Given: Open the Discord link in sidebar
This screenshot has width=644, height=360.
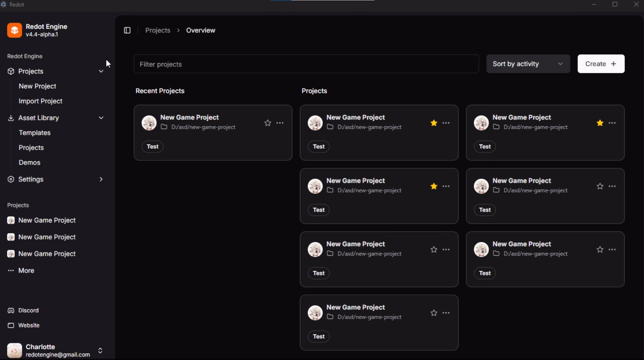Looking at the screenshot, I should (28, 310).
